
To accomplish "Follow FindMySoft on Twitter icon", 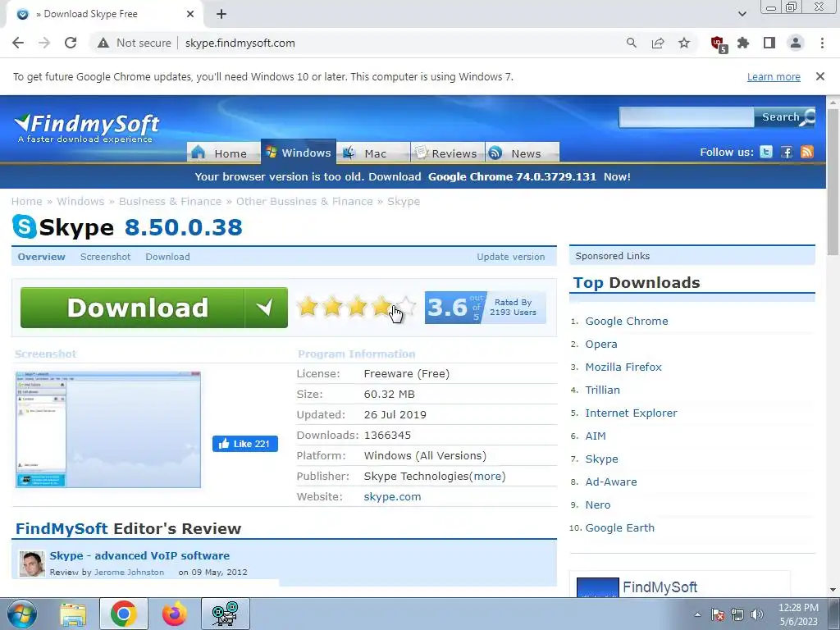I will coord(767,152).
